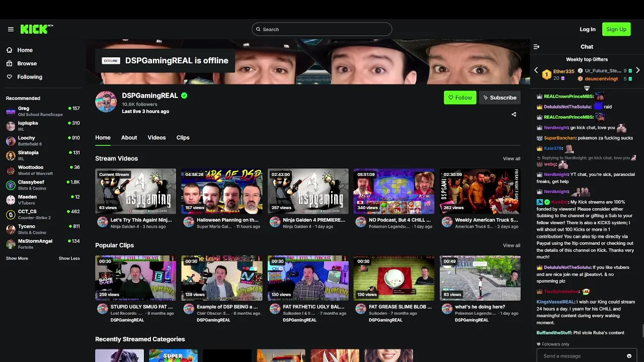Viewport: 644px width, 362px height.
Task: Click KingsVassalREAL username in chat
Action: [x=555, y=302]
